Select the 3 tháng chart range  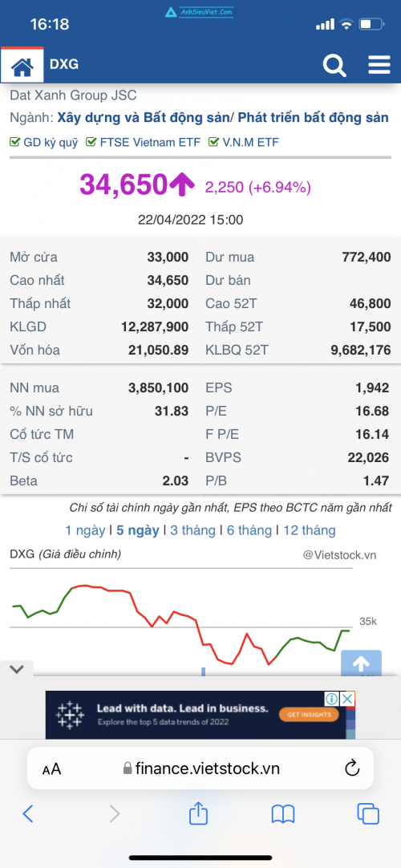[x=192, y=530]
